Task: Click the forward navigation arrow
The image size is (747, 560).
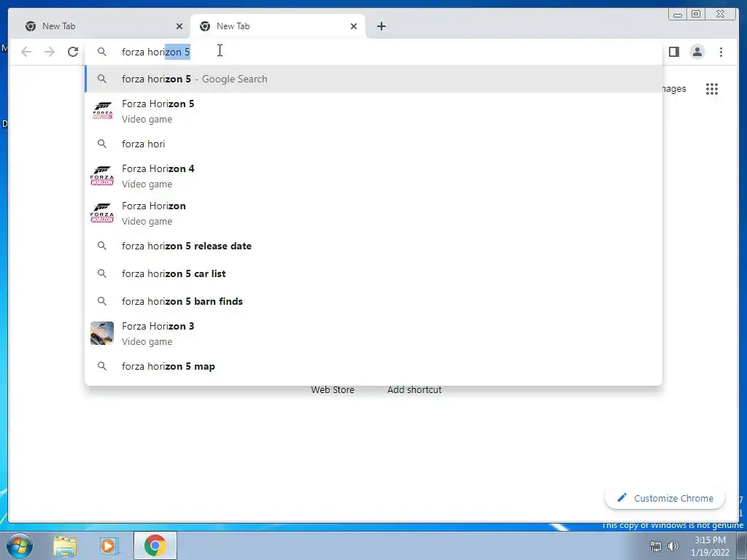Action: click(x=50, y=52)
